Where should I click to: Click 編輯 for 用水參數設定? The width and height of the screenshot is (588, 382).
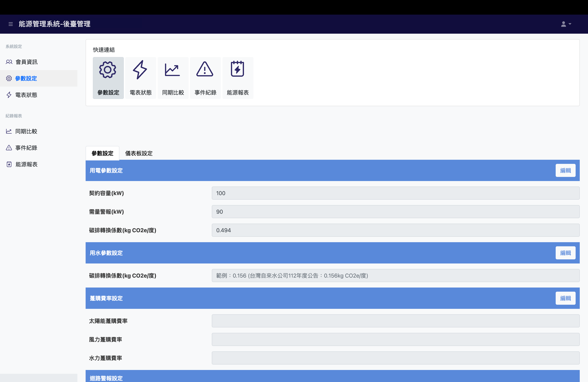click(x=565, y=253)
